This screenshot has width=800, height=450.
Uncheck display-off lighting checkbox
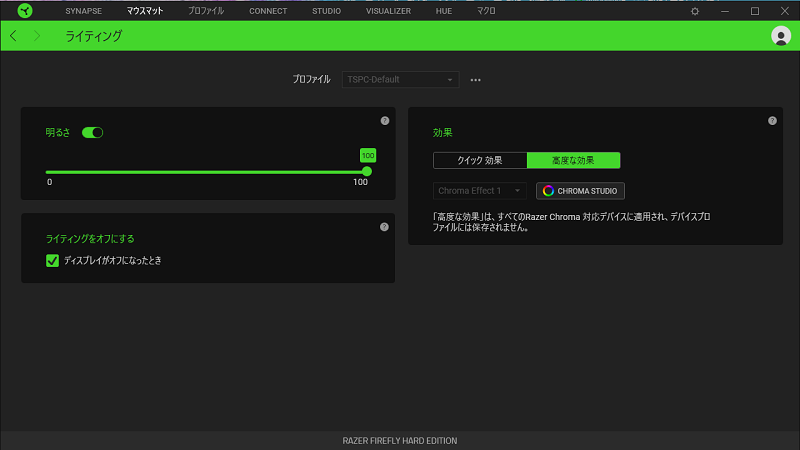point(52,261)
